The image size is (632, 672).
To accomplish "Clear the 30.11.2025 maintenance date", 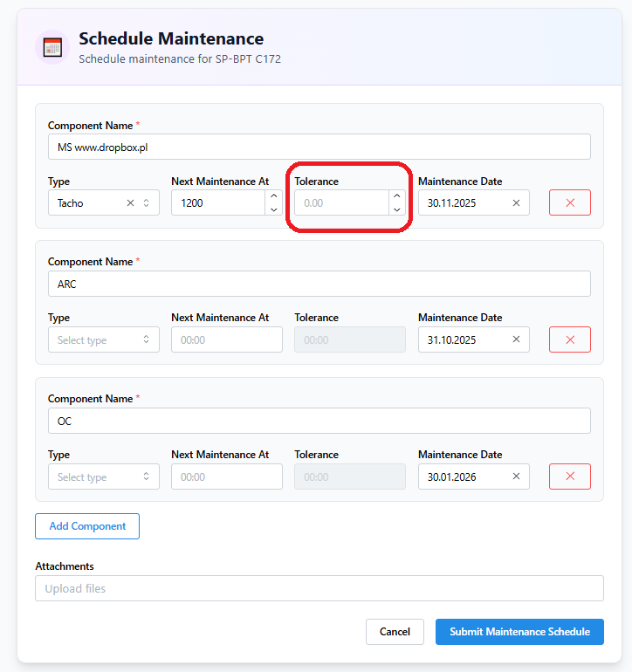I will 516,203.
